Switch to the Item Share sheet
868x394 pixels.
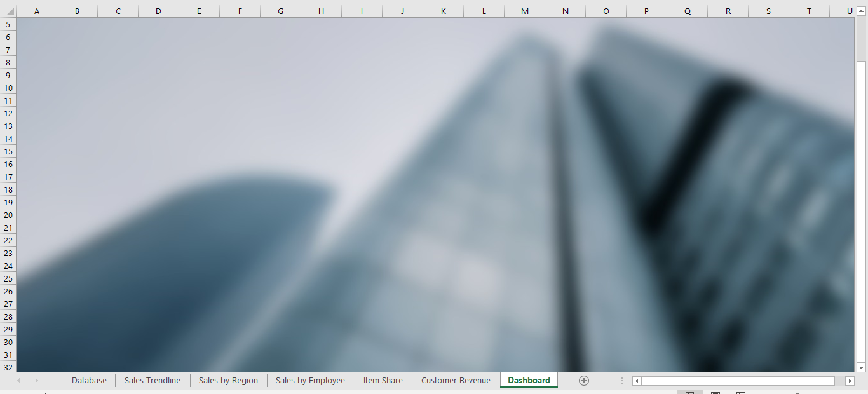pos(383,380)
